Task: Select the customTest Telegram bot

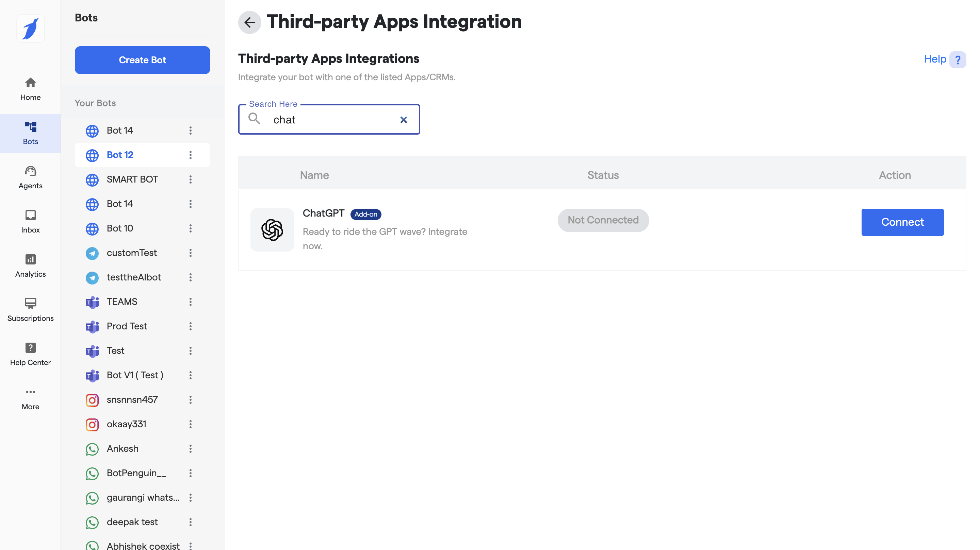Action: click(132, 253)
